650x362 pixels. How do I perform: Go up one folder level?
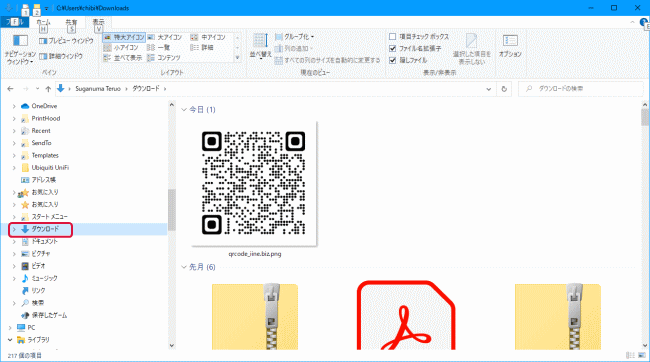coord(48,89)
